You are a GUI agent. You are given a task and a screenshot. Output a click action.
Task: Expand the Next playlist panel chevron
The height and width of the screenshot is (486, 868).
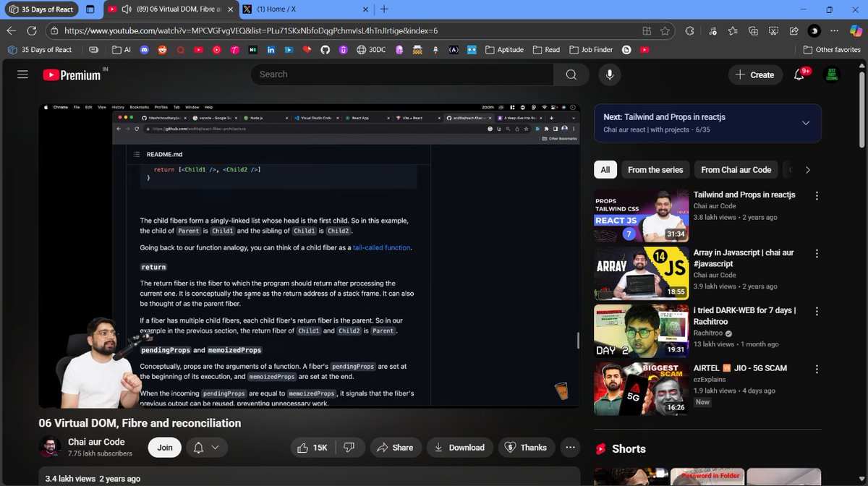coord(806,123)
